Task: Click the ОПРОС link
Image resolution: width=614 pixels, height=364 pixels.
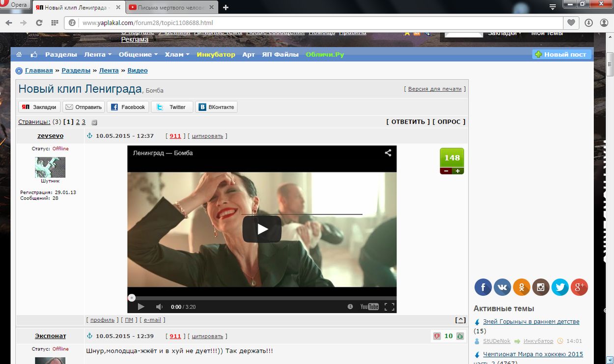Action: click(449, 122)
